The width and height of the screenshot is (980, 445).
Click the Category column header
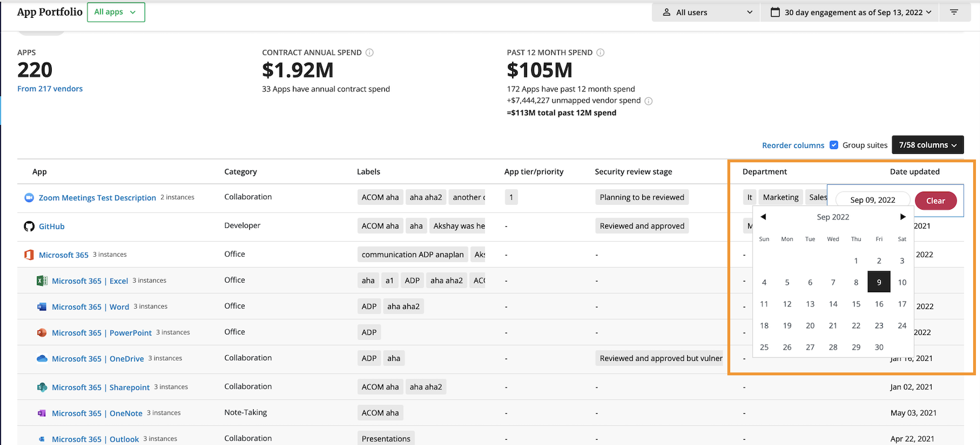[x=241, y=172]
